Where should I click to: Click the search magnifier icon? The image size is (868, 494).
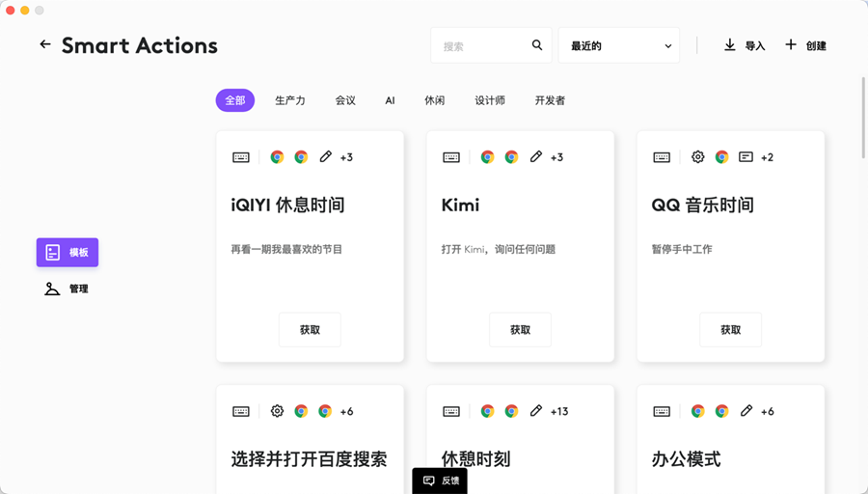(537, 45)
